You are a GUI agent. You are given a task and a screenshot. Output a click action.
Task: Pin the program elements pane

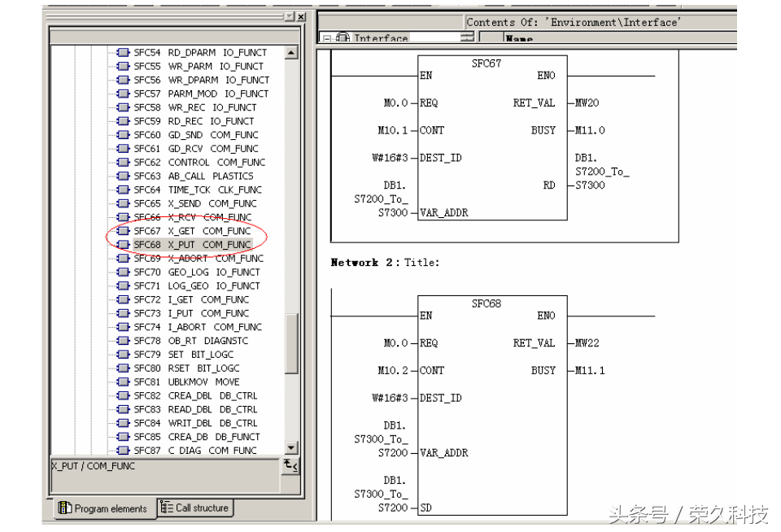[289, 17]
